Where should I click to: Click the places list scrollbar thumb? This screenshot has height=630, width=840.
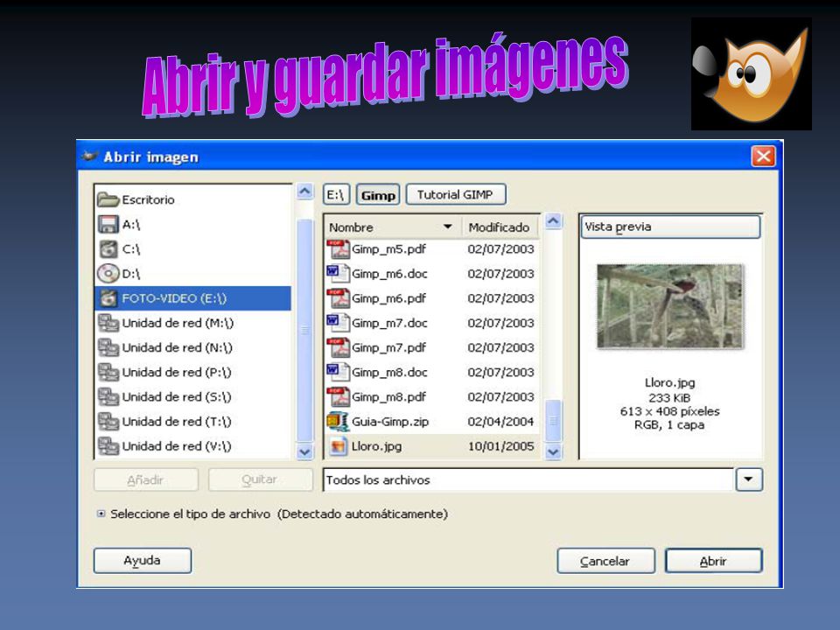(304, 331)
